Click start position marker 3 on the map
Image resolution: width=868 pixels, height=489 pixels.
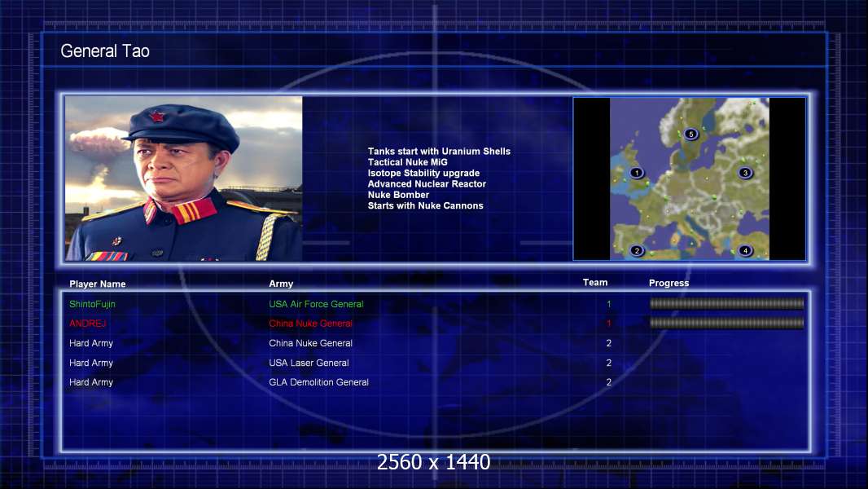[745, 173]
